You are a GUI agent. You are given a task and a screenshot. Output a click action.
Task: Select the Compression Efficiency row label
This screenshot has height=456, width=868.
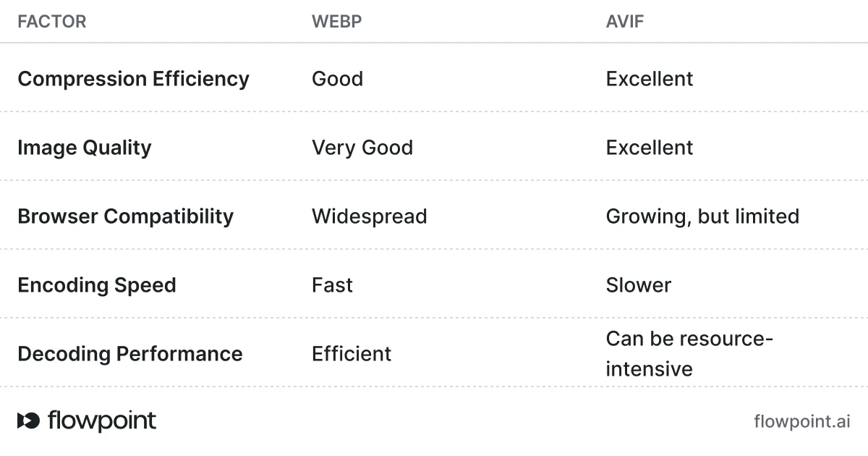133,79
